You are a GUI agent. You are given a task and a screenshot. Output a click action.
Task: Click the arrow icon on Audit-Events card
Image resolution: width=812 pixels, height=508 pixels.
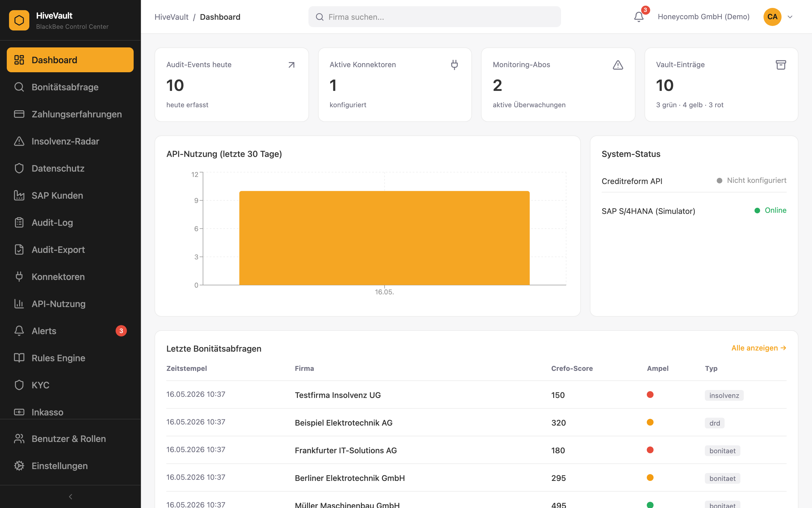point(291,65)
